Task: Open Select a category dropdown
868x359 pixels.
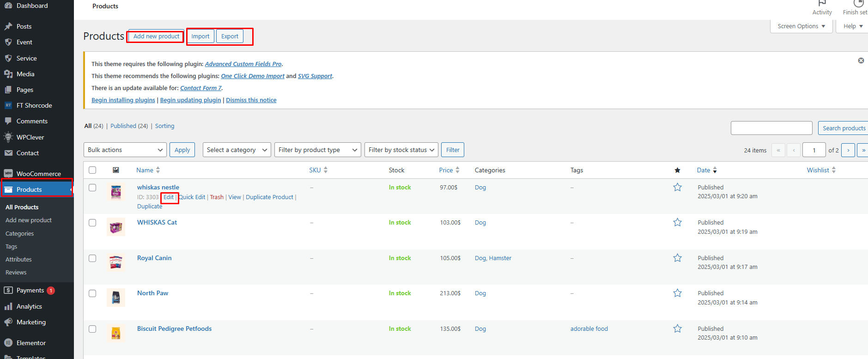Action: tap(237, 150)
